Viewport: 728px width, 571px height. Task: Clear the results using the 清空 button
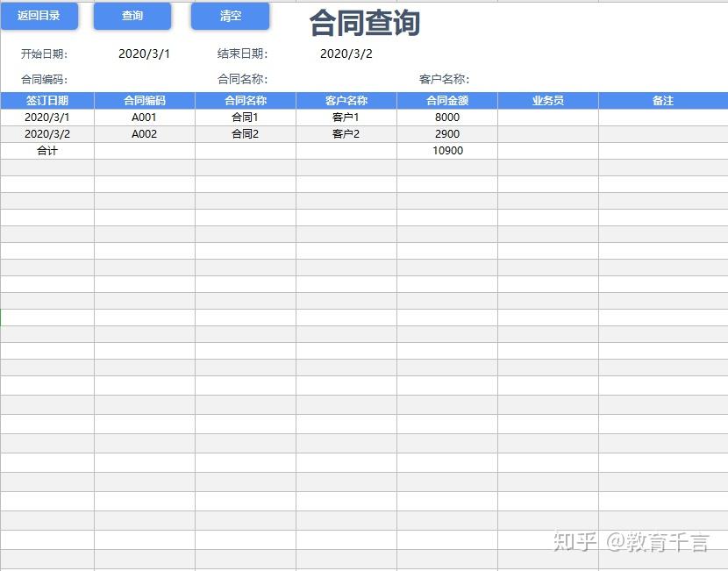231,16
